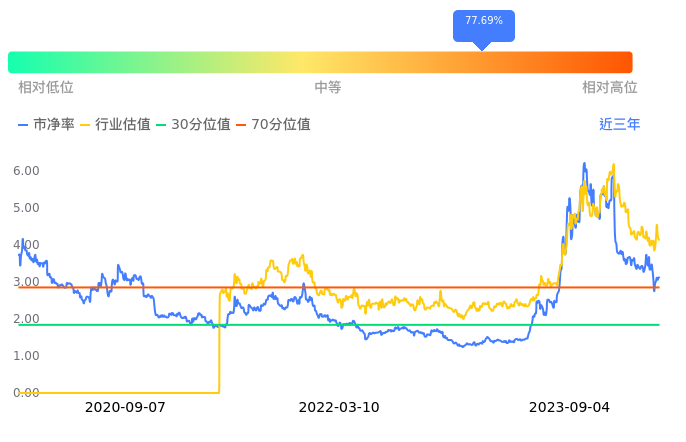Toggle the 市净率 legend series

click(x=46, y=125)
